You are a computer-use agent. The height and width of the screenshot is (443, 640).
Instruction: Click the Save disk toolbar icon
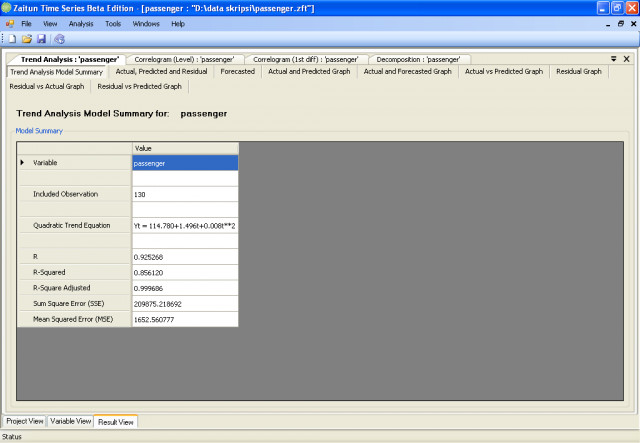pos(41,39)
